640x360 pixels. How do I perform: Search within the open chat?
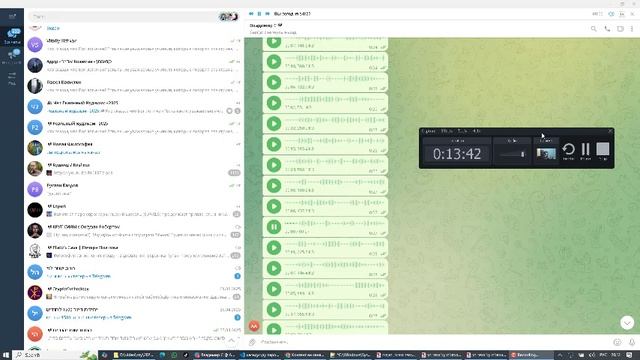point(593,29)
